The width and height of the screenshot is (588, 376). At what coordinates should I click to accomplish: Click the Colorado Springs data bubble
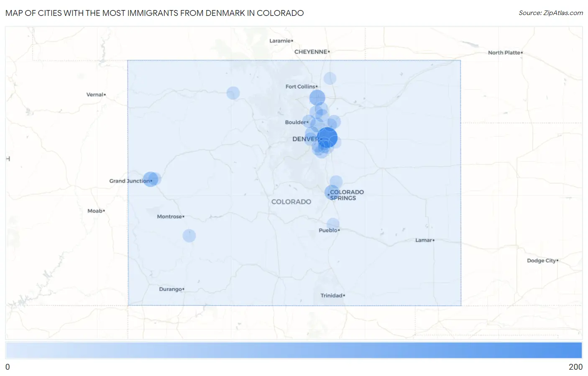click(x=332, y=192)
